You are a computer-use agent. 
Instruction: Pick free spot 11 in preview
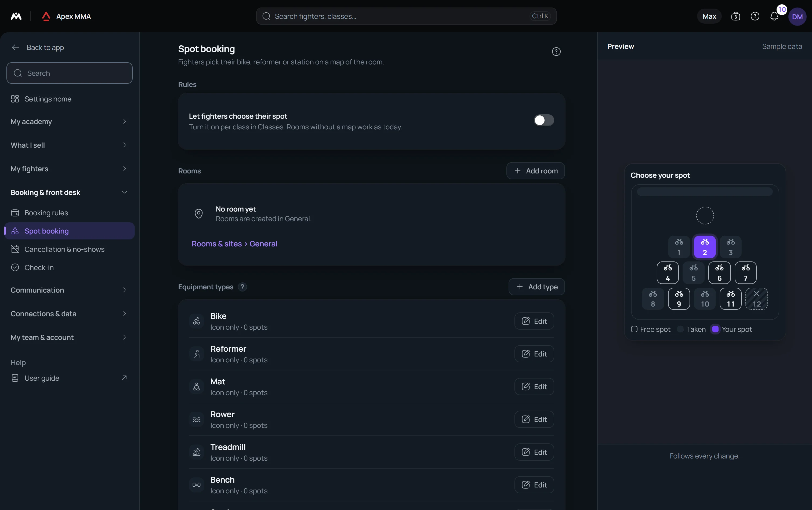730,299
